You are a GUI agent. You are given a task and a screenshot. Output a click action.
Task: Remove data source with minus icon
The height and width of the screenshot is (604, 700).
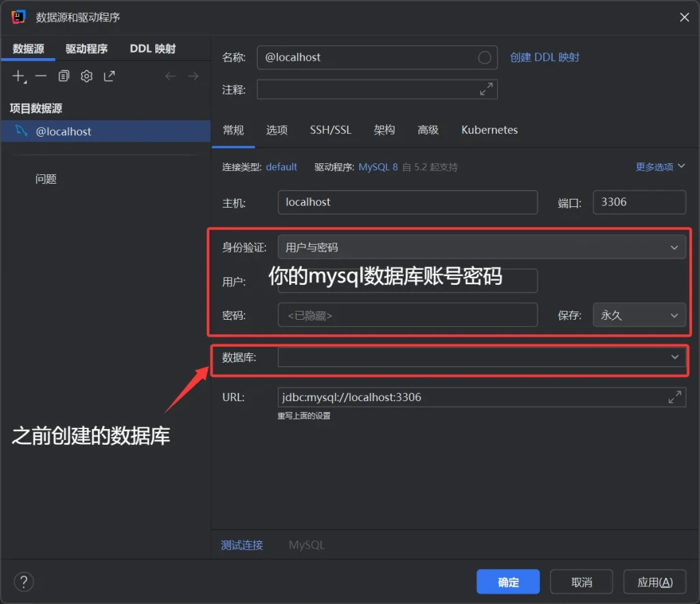point(41,77)
